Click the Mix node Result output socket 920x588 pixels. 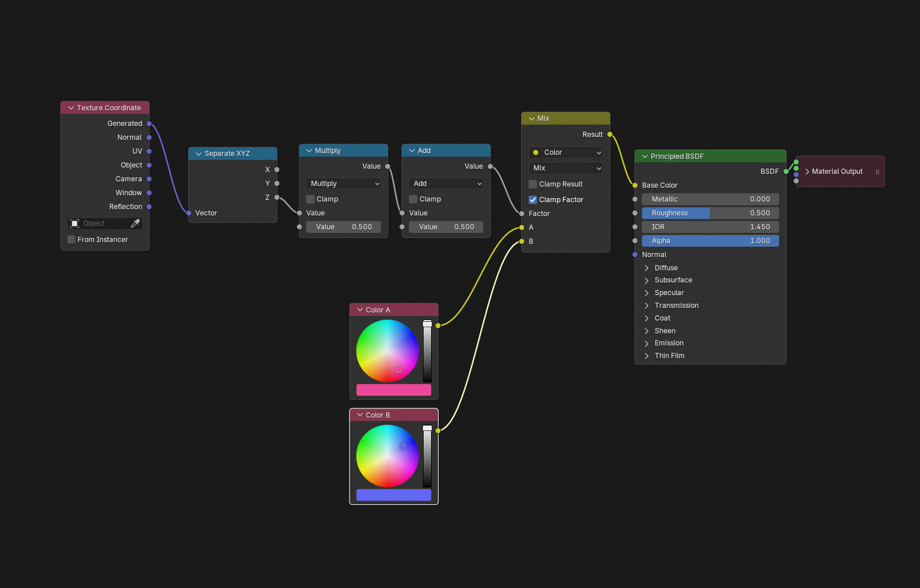610,135
